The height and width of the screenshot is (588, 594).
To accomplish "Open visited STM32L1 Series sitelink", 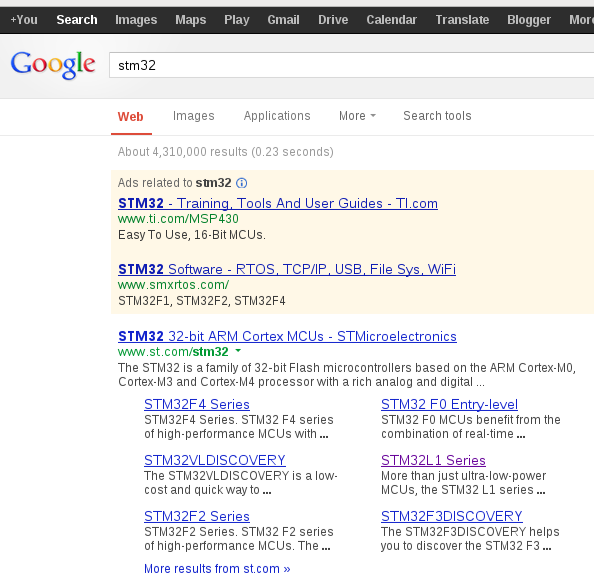I will [433, 460].
